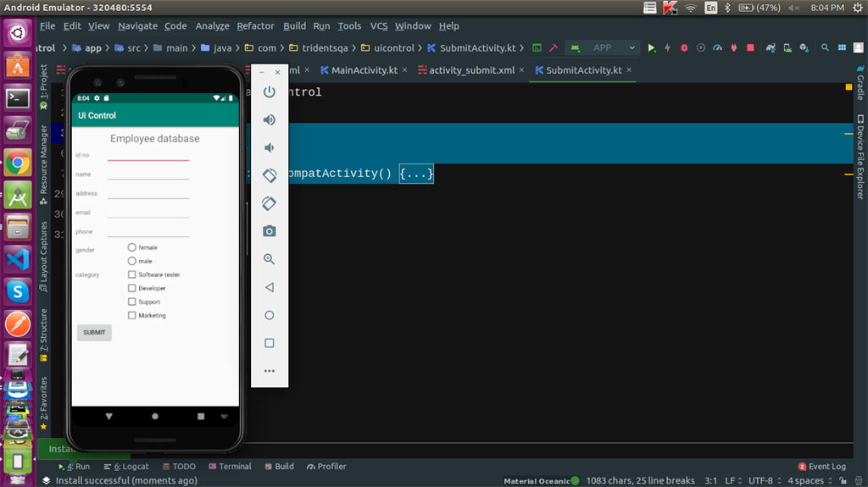Lower volume with emulator volume down icon
The width and height of the screenshot is (868, 487).
click(269, 147)
